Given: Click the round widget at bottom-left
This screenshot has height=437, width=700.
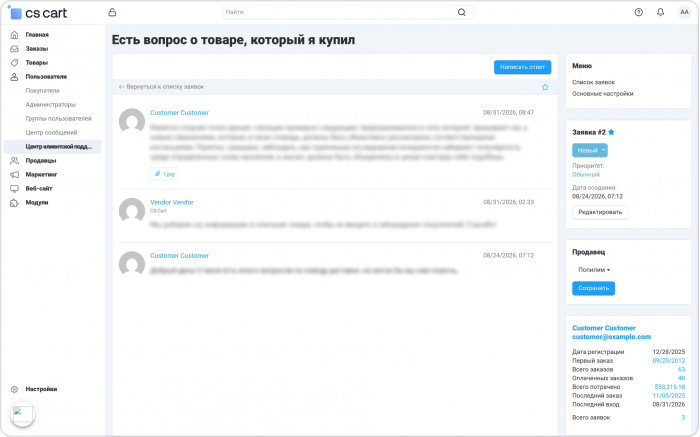Looking at the screenshot, I should (x=23, y=415).
